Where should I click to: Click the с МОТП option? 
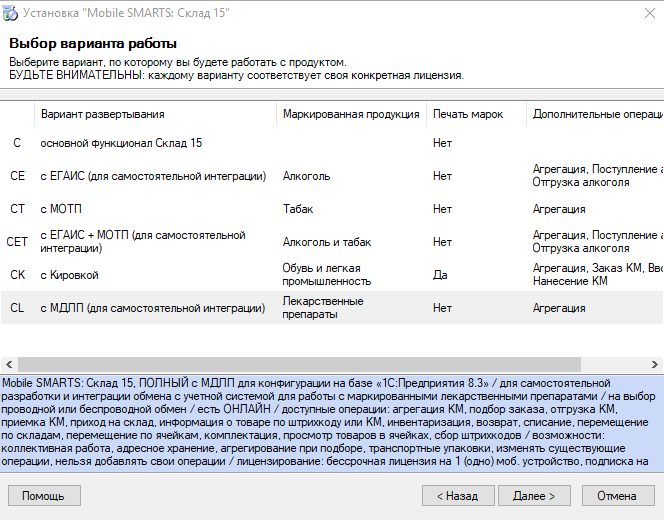(61, 209)
